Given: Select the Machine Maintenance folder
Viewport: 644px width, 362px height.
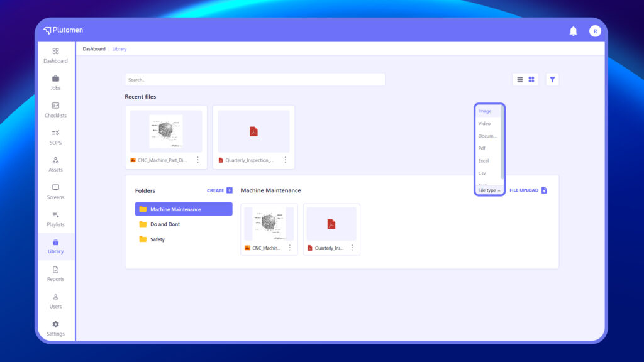Looking at the screenshot, I should pos(184,209).
